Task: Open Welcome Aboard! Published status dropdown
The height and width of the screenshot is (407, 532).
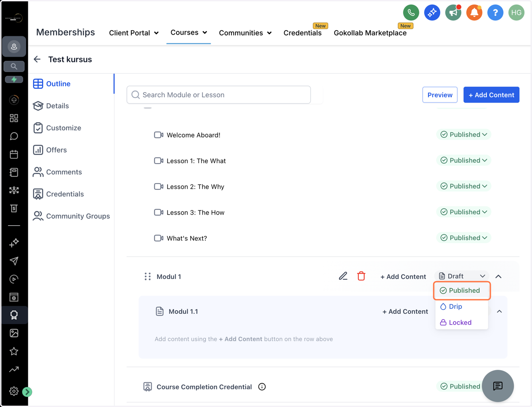Action: point(464,135)
